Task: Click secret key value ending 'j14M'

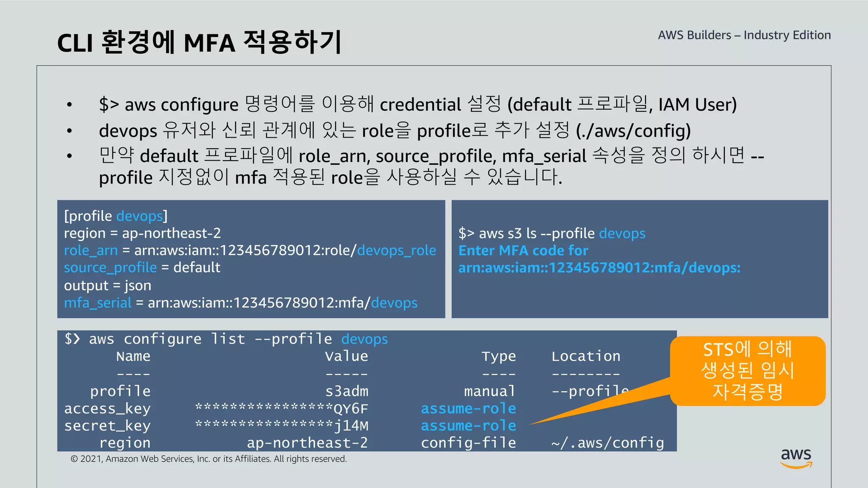Action: [281, 426]
